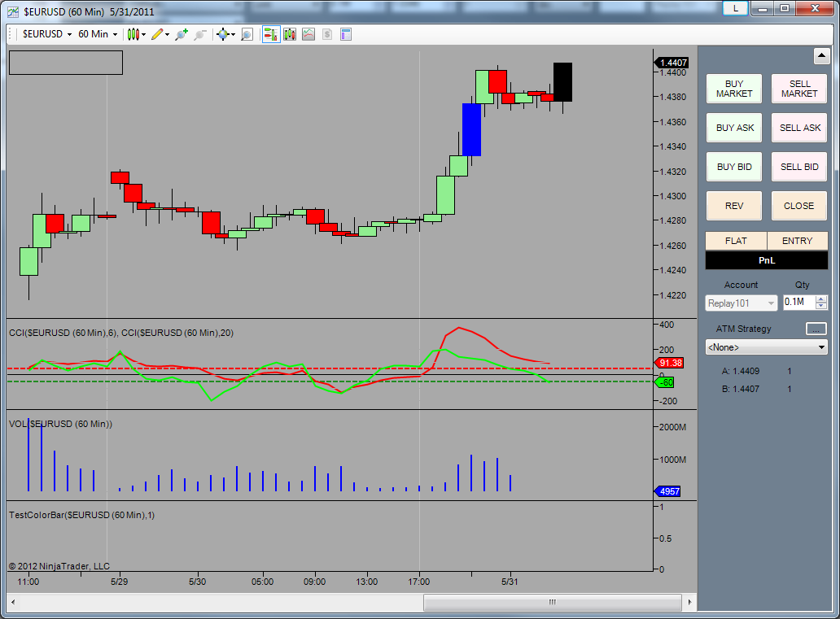Click the scrollbar left arrow
Image resolution: width=840 pixels, height=619 pixels.
pos(13,602)
